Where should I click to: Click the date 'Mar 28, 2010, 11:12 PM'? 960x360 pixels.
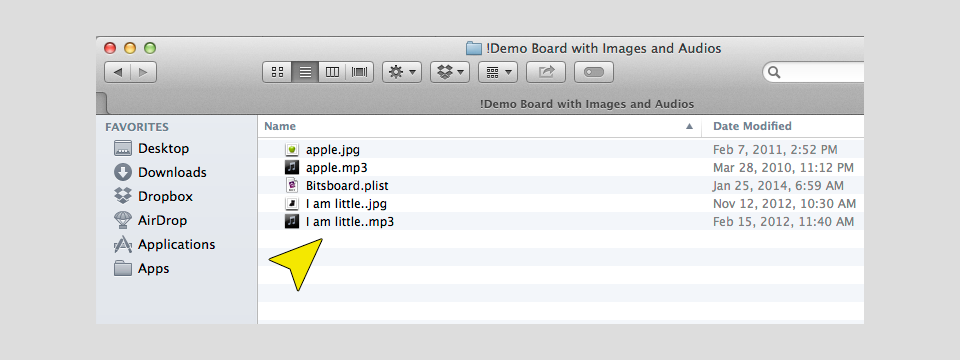coord(783,167)
